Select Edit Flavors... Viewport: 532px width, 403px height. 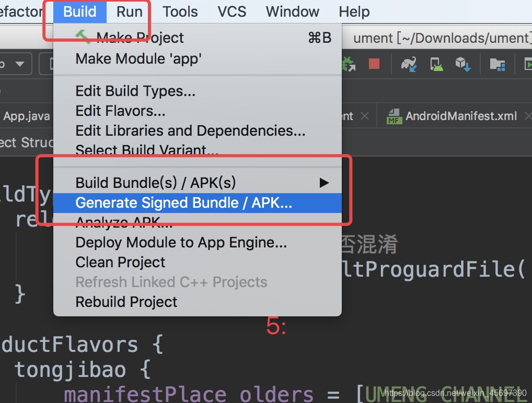198,111
